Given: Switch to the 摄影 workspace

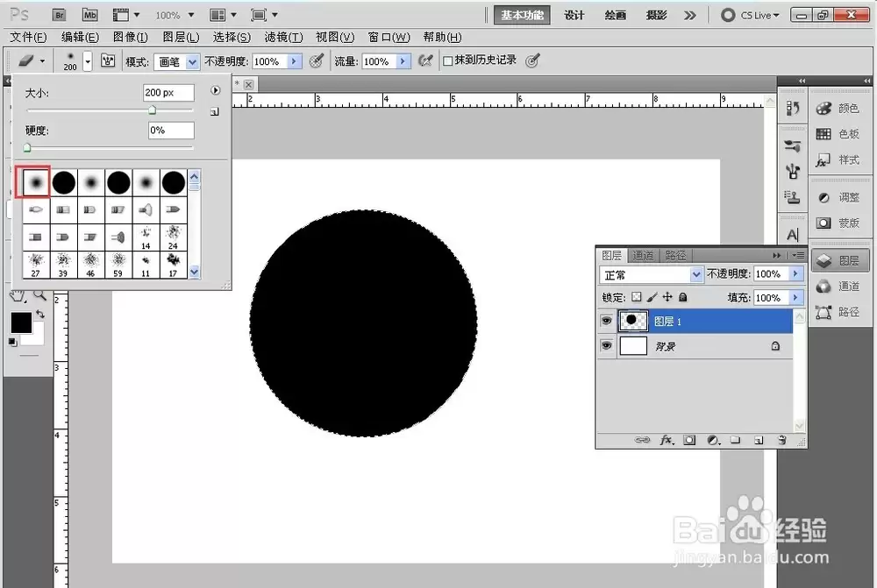Looking at the screenshot, I should [656, 15].
